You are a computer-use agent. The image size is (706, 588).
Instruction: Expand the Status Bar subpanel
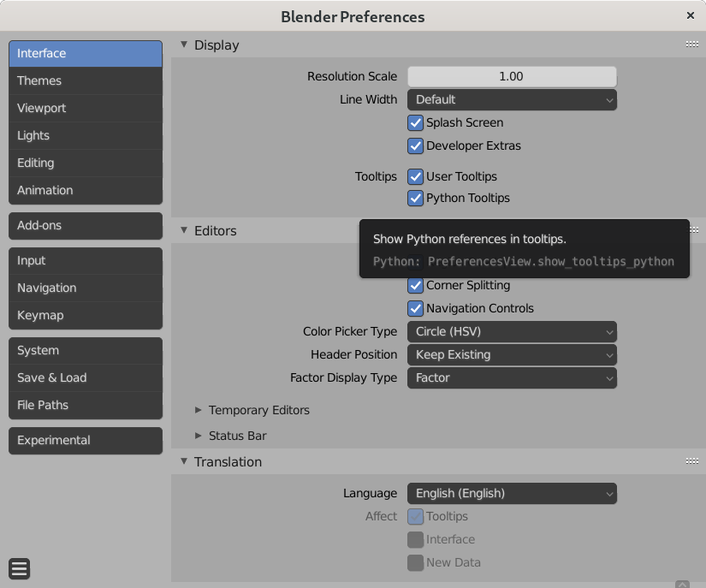coord(199,436)
